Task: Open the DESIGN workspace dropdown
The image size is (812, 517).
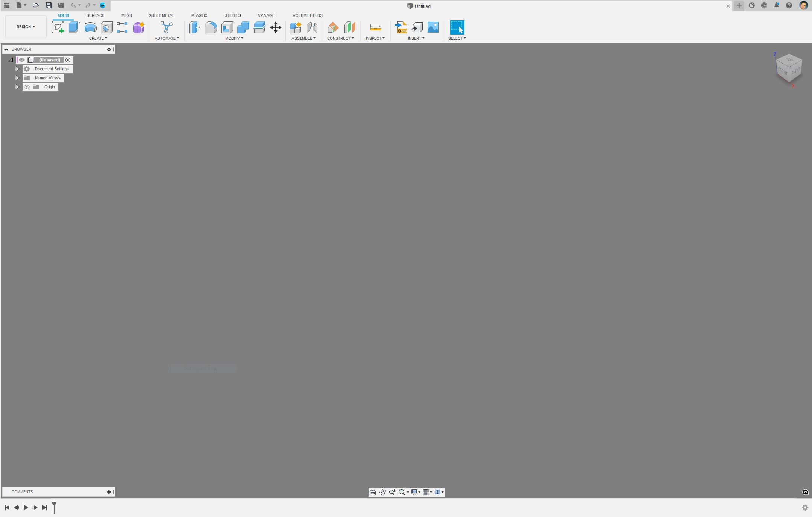Action: (26, 27)
